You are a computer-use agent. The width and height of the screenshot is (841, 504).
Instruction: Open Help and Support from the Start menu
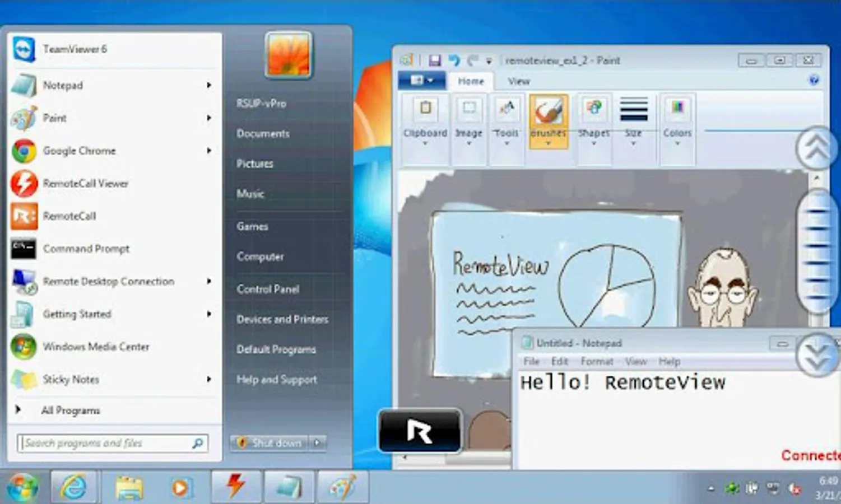[277, 380]
